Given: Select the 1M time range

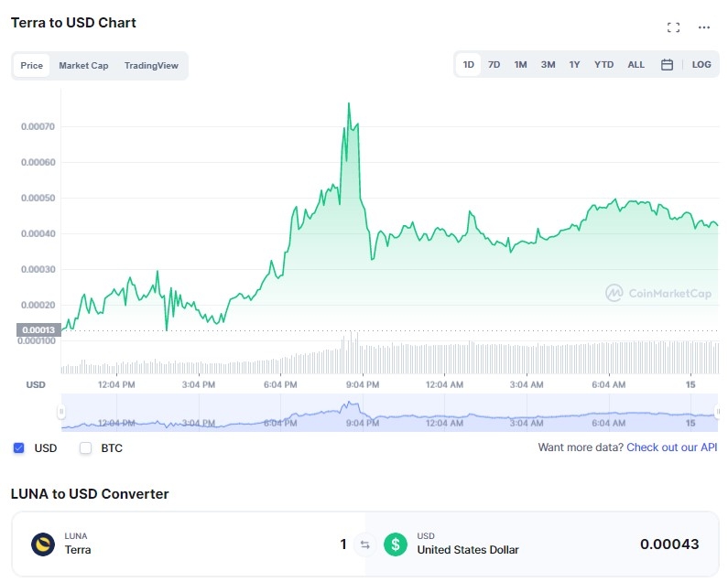Looking at the screenshot, I should click(520, 64).
